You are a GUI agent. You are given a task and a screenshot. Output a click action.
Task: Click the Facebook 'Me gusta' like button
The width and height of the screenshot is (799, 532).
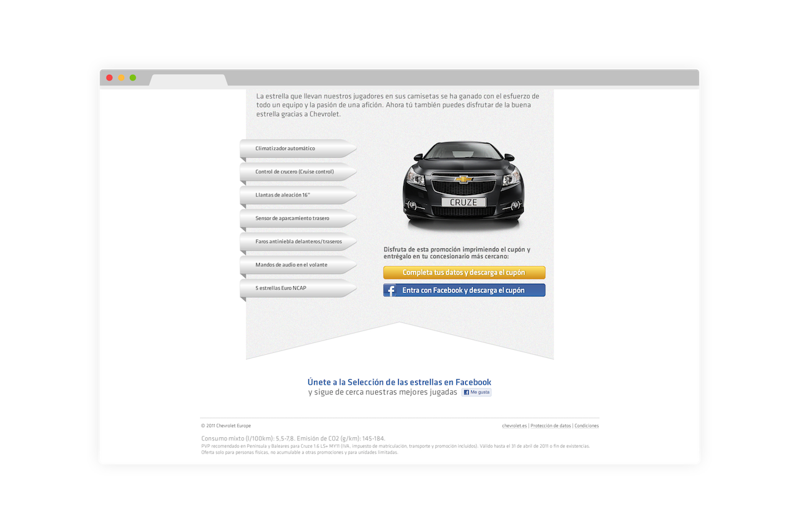coord(476,392)
